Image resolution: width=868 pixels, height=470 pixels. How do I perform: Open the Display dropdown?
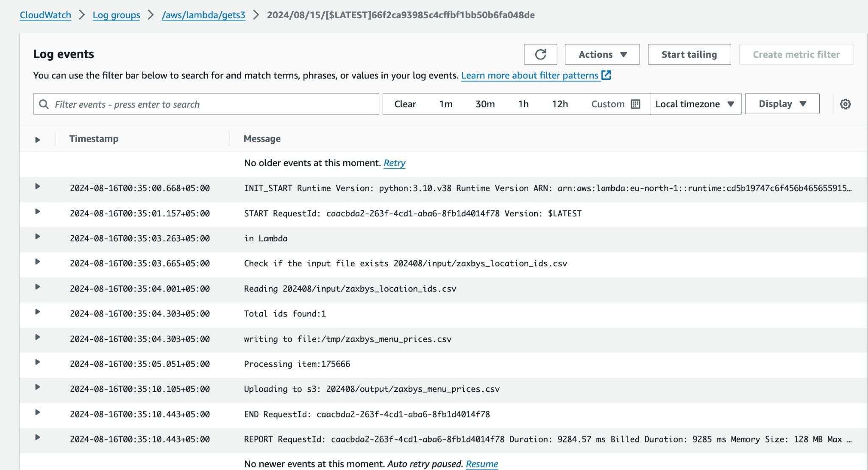[782, 104]
